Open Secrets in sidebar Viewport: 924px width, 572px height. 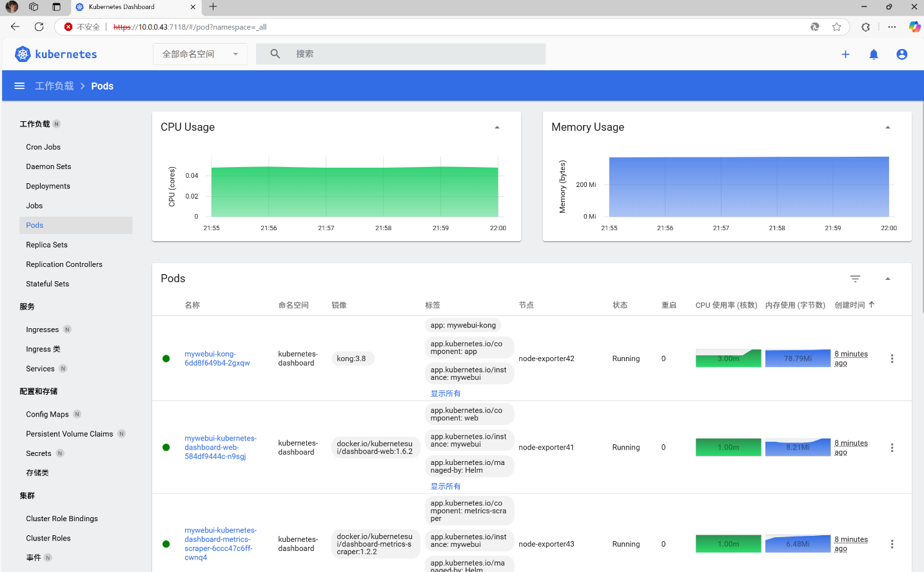[x=39, y=453]
